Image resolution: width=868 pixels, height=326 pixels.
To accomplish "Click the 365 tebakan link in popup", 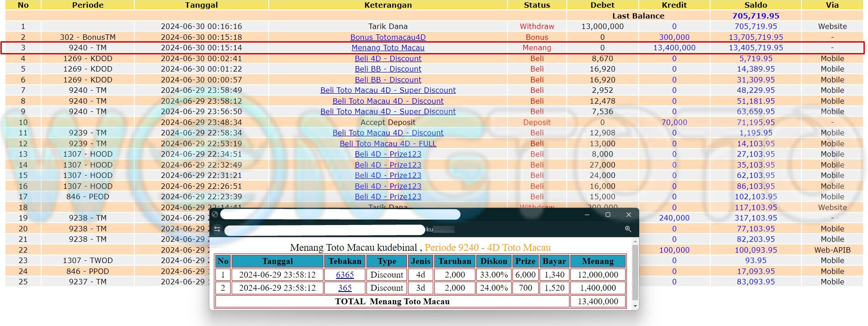I will click(x=345, y=288).
